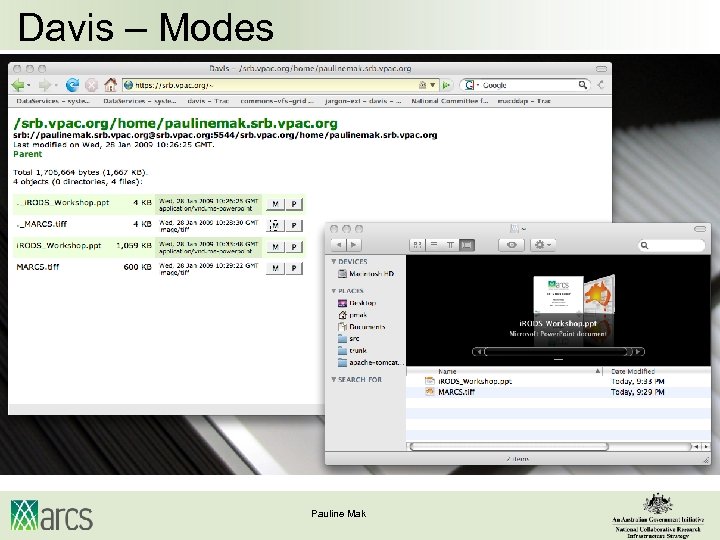Open the search engine chooser dropdown
This screenshot has height=540, width=720.
point(478,85)
